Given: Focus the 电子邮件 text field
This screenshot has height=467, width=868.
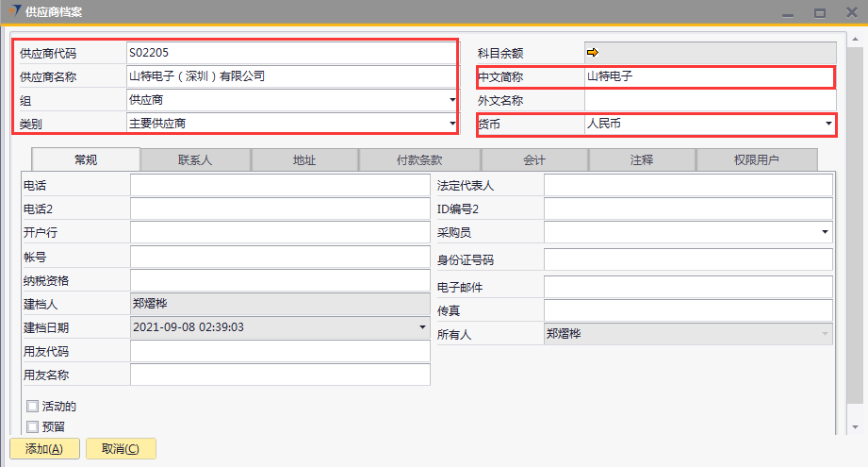Looking at the screenshot, I should tap(688, 287).
